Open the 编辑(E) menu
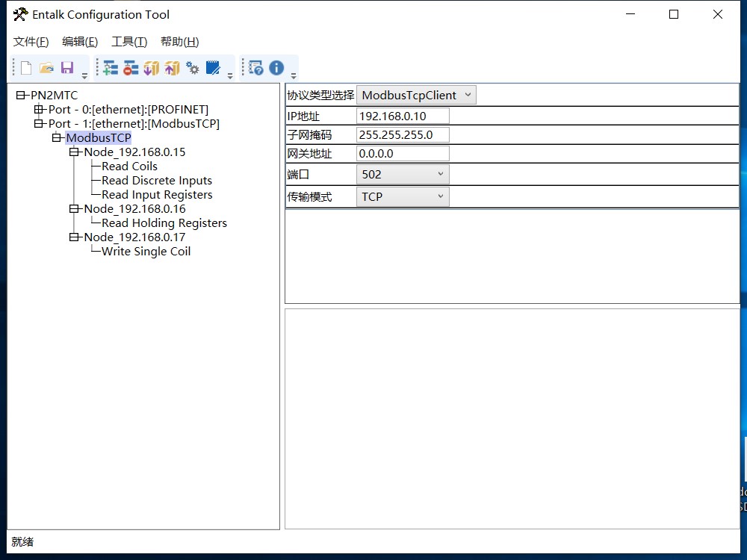Screen dimensions: 747x560 tap(80, 42)
